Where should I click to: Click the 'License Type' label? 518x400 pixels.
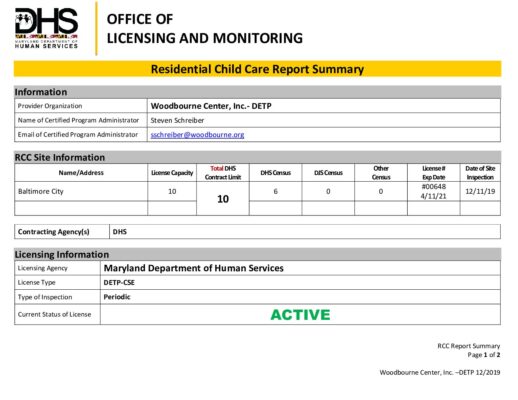[37, 282]
